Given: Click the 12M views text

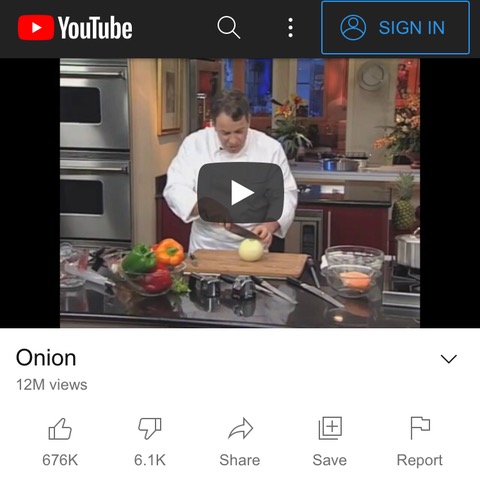Looking at the screenshot, I should pyautogui.click(x=52, y=385).
